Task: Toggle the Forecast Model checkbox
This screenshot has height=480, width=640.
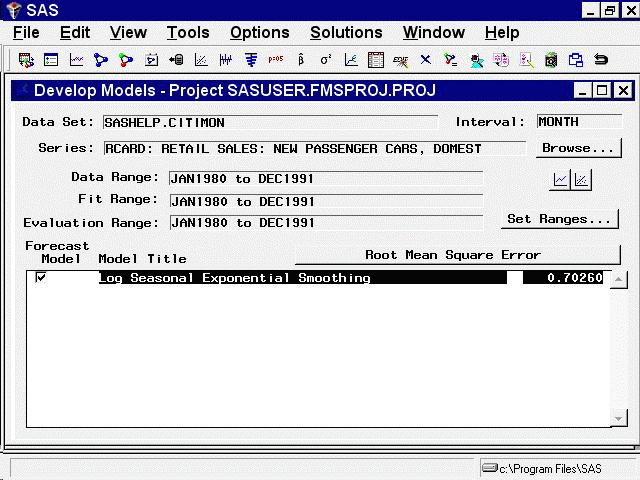Action: (41, 278)
